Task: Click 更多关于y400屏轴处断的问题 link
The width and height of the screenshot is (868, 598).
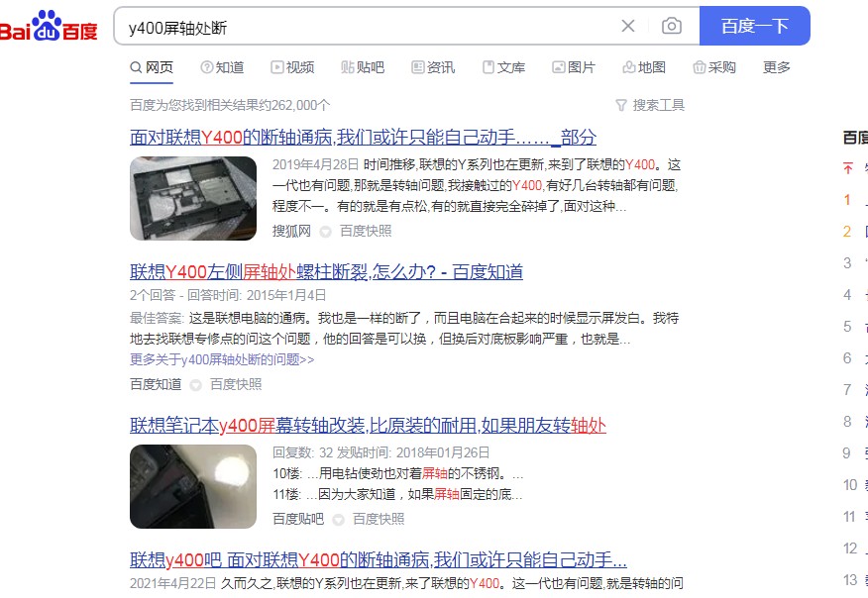Action: point(222,359)
